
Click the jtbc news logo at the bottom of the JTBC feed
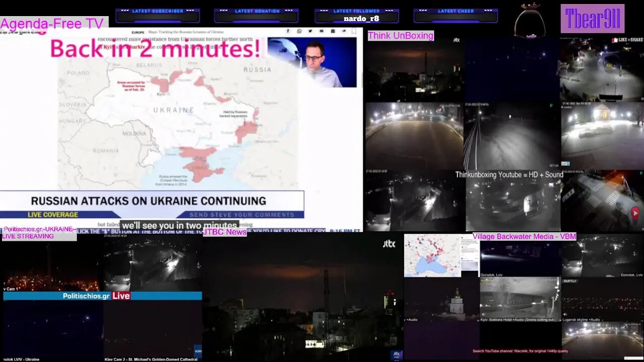click(x=396, y=354)
